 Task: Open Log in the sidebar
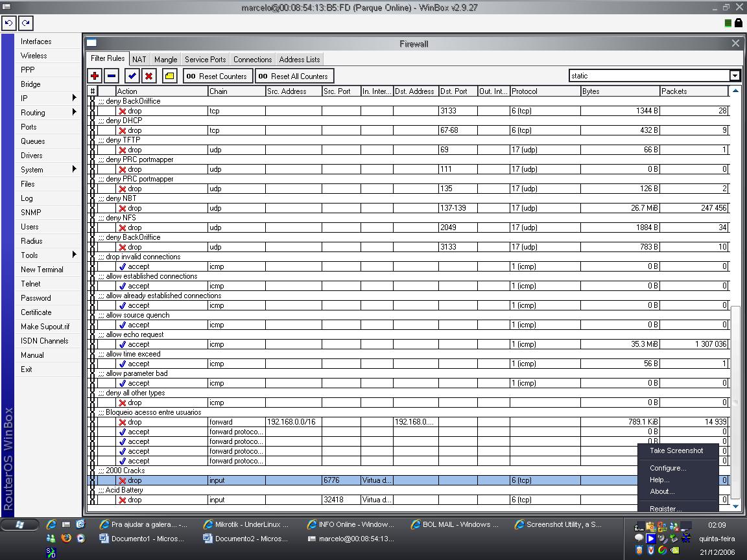click(27, 198)
